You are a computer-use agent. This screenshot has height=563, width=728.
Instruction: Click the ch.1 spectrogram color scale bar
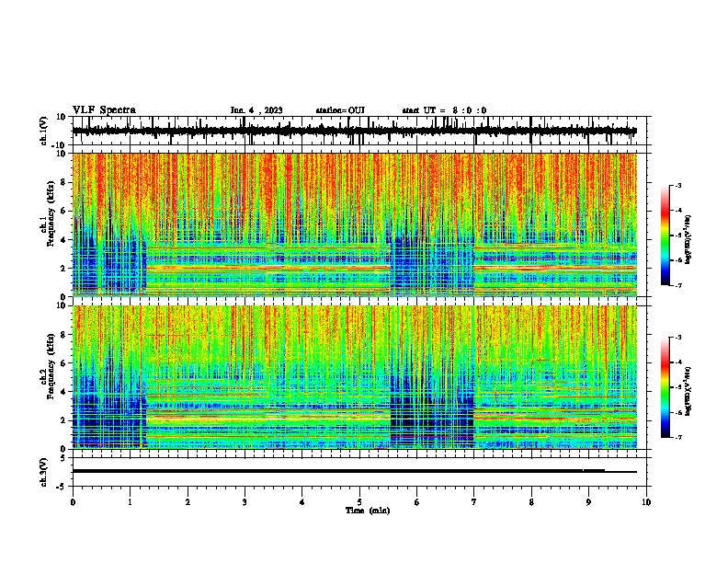tap(665, 236)
